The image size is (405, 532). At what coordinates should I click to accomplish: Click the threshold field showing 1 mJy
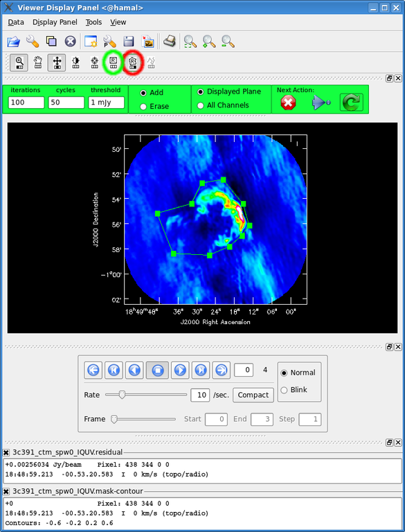click(106, 103)
